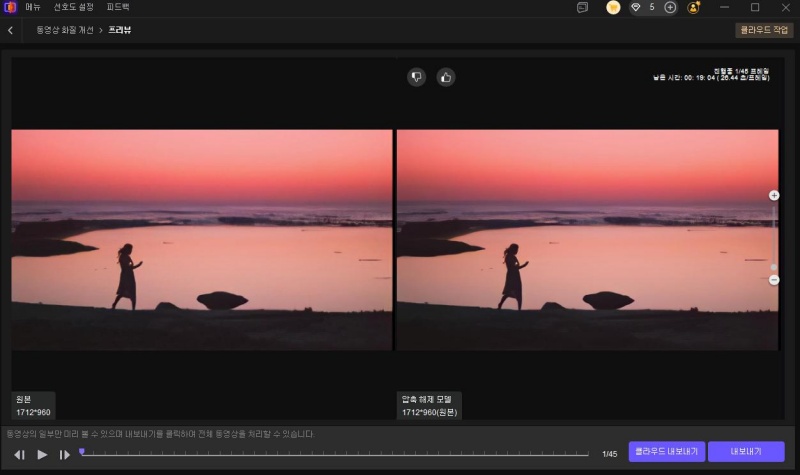
Task: Click the 클라우드 내보내기 button
Action: [666, 452]
